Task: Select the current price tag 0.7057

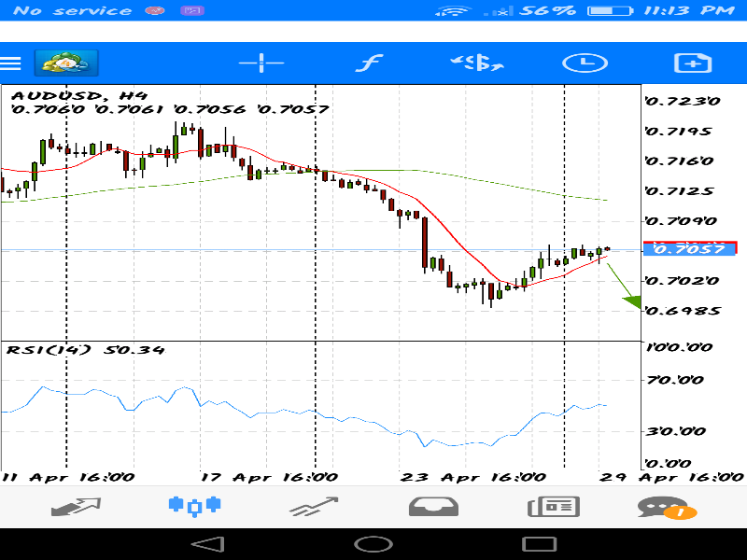Action: tap(689, 248)
